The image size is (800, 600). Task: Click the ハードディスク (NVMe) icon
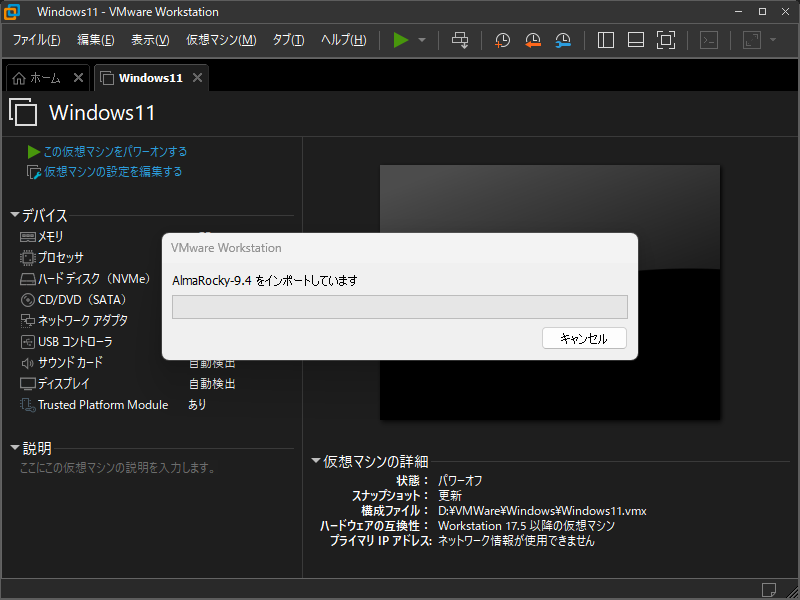click(x=28, y=279)
